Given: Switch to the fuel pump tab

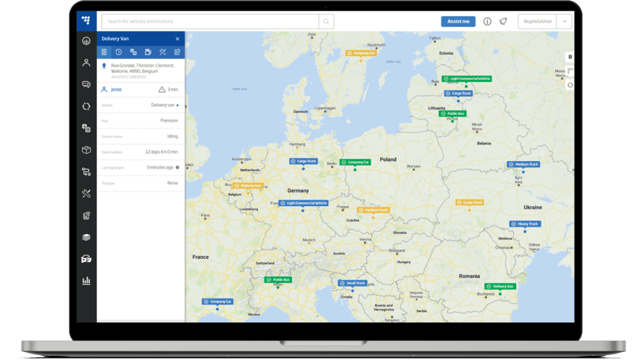Looking at the screenshot, I should (147, 52).
